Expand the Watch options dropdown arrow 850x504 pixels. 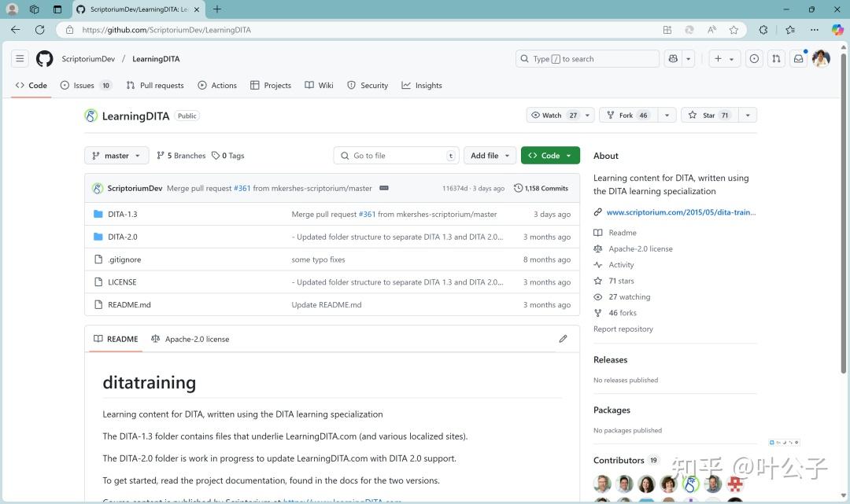[588, 116]
